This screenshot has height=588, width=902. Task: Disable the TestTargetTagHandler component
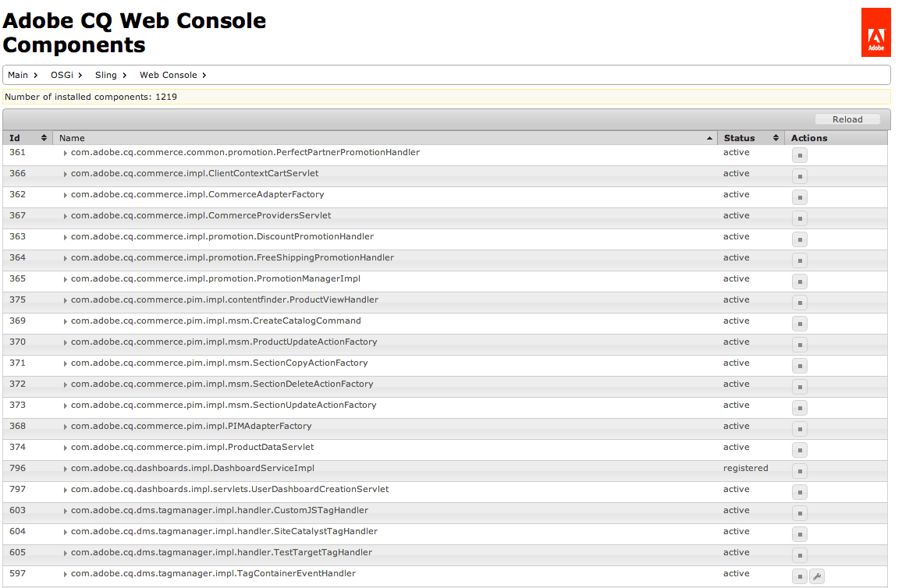coord(799,554)
